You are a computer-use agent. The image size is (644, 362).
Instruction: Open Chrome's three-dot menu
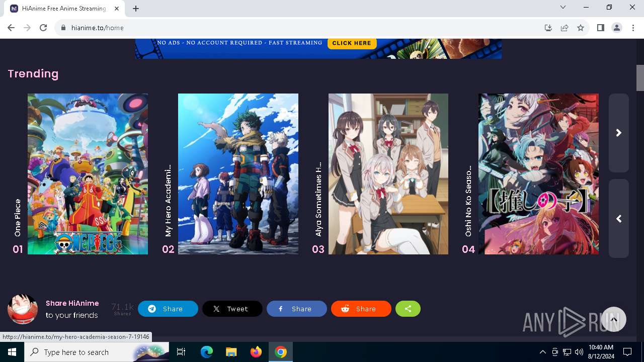point(633,28)
